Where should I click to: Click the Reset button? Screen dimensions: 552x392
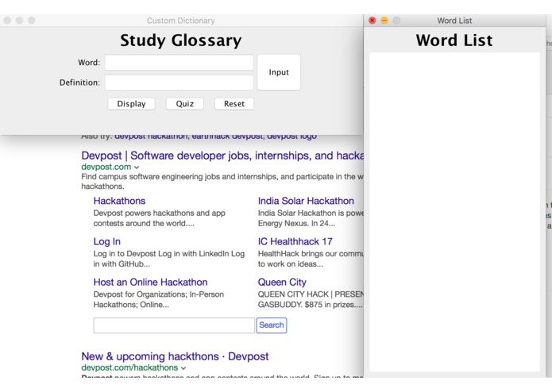tap(234, 104)
